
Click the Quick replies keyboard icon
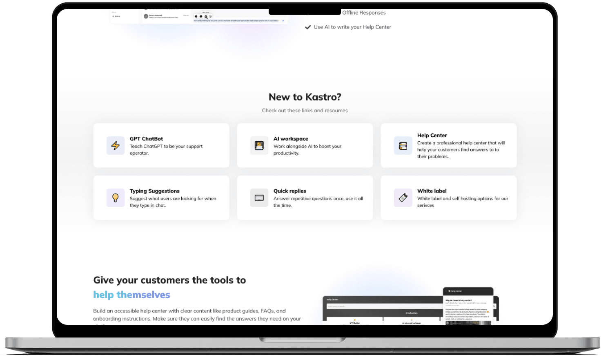pyautogui.click(x=259, y=198)
